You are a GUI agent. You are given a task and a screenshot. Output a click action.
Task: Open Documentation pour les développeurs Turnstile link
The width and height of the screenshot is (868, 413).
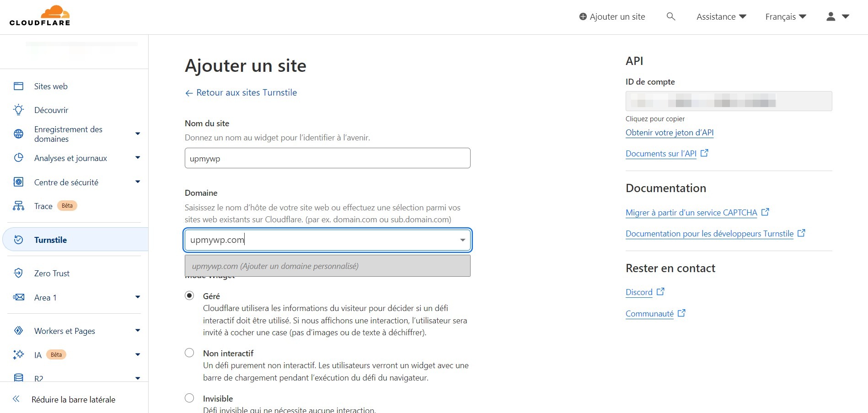[709, 234]
